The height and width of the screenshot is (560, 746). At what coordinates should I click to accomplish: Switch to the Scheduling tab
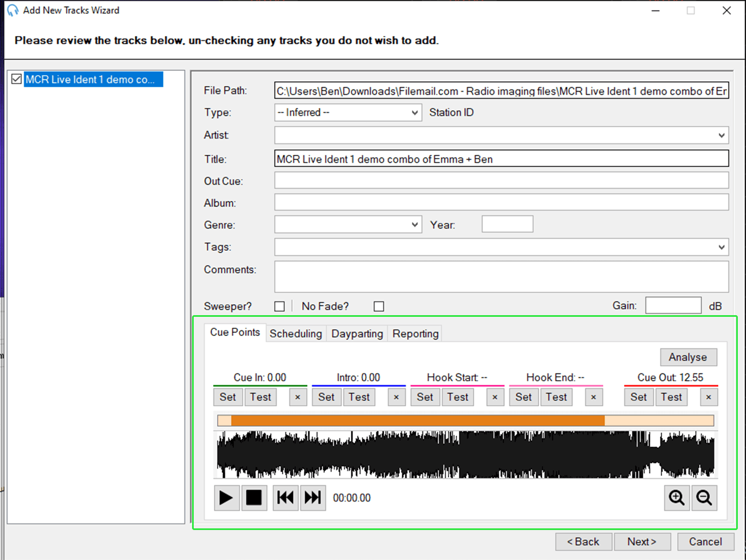295,333
